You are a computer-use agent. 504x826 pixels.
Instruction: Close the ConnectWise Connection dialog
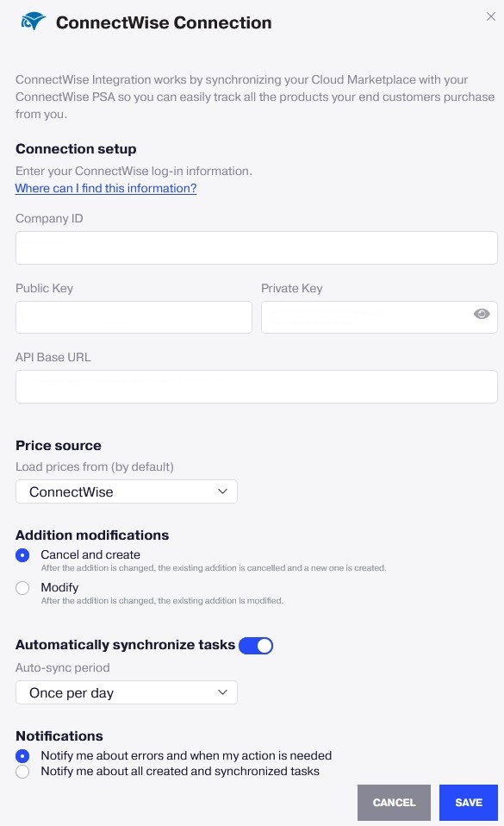[491, 16]
